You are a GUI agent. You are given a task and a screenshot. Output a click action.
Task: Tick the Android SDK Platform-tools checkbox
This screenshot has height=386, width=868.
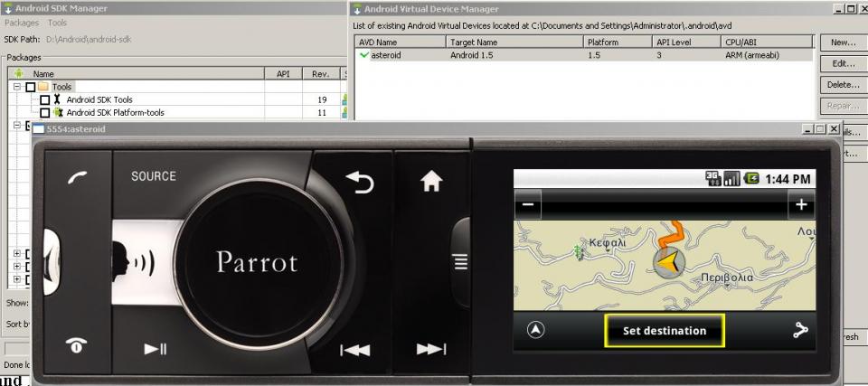(44, 113)
